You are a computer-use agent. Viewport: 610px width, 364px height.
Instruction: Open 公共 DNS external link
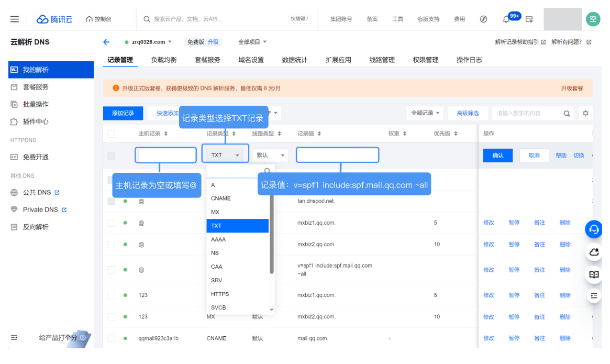57,192
